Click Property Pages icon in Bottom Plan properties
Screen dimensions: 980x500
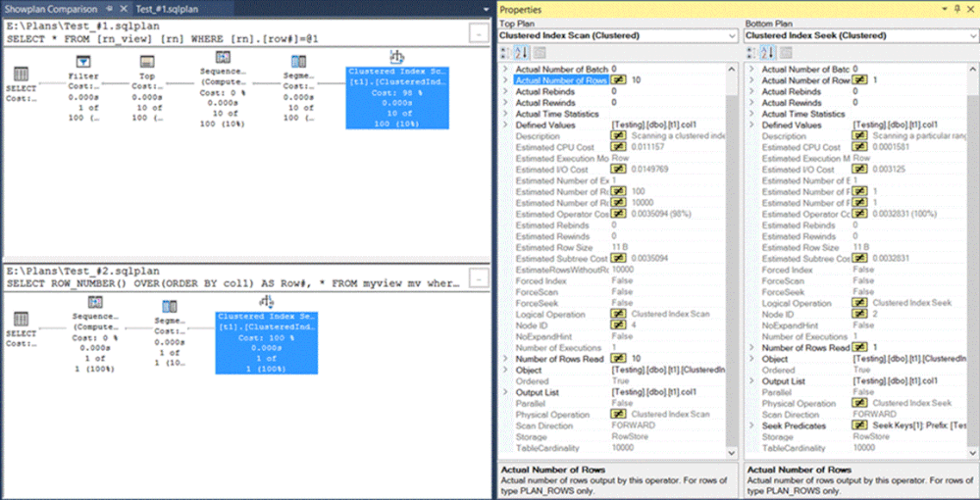pyautogui.click(x=785, y=53)
